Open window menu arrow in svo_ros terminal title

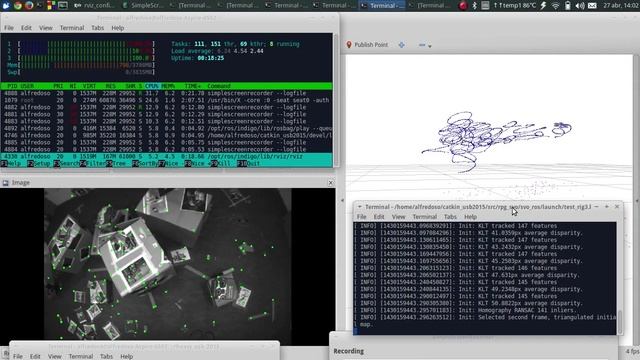click(359, 207)
